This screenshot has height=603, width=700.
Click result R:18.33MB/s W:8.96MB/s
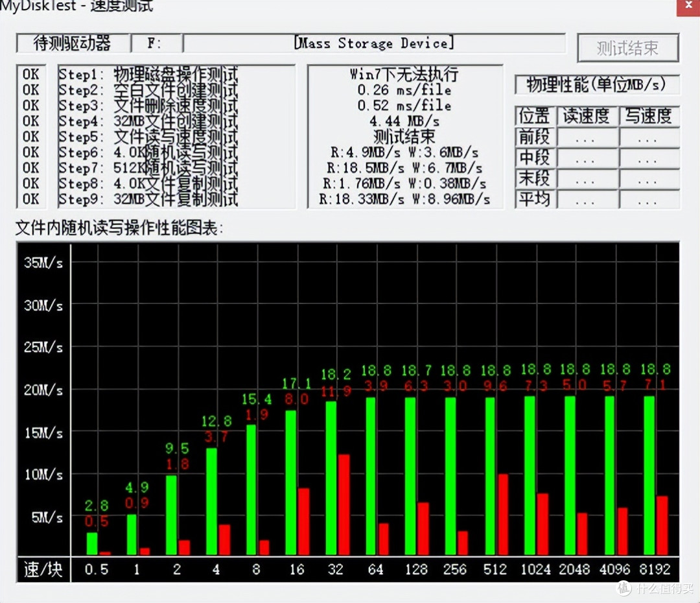coord(404,199)
